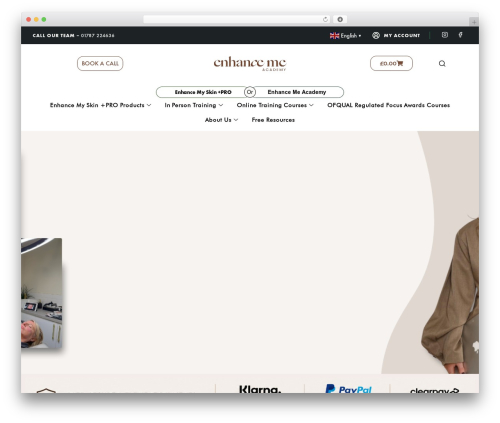Open the Free Resources page

(273, 120)
